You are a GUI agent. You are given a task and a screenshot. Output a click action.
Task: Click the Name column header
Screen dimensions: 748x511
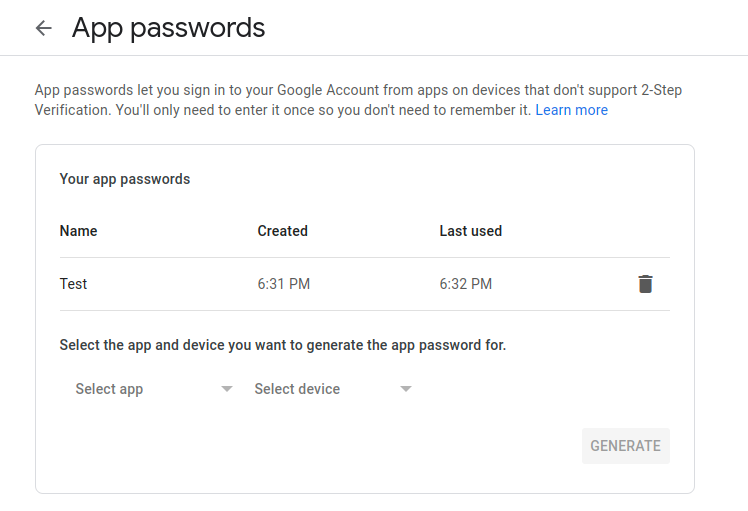(79, 231)
